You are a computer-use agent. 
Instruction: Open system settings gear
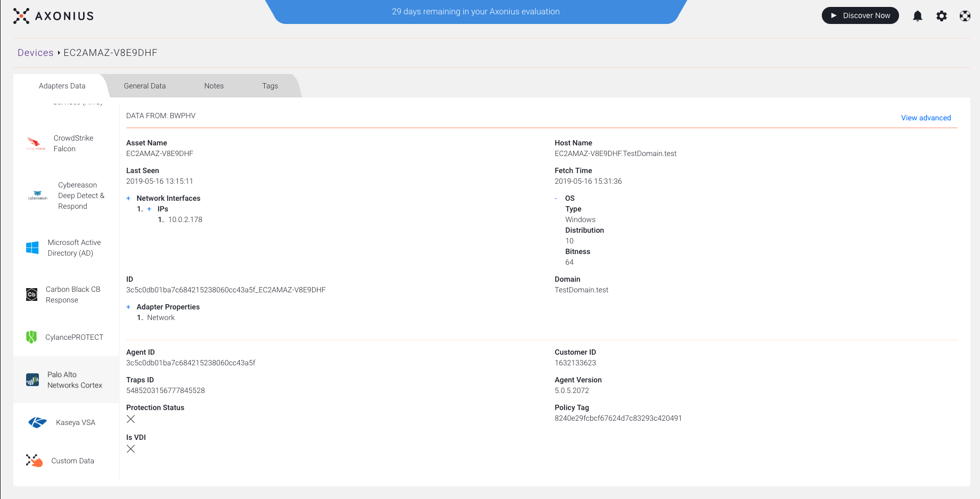(x=942, y=16)
